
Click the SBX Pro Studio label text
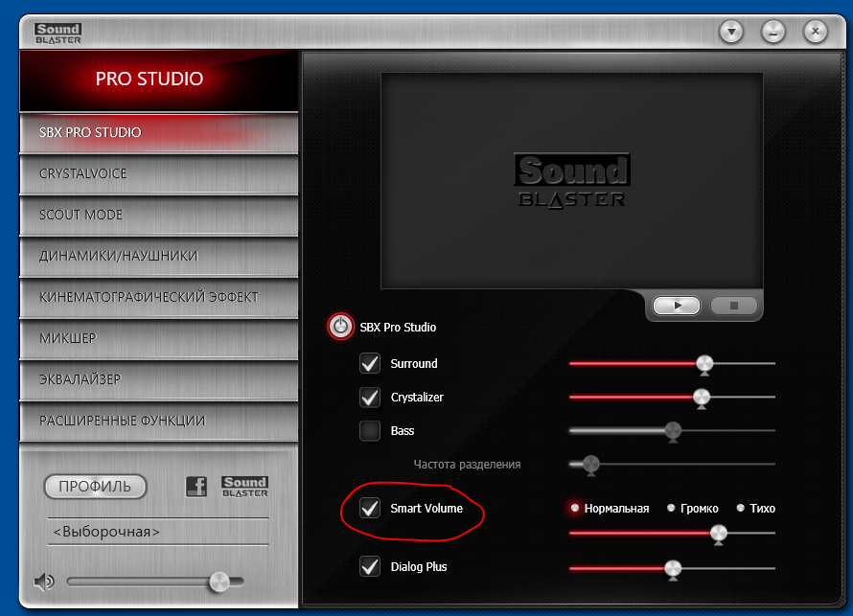click(398, 328)
